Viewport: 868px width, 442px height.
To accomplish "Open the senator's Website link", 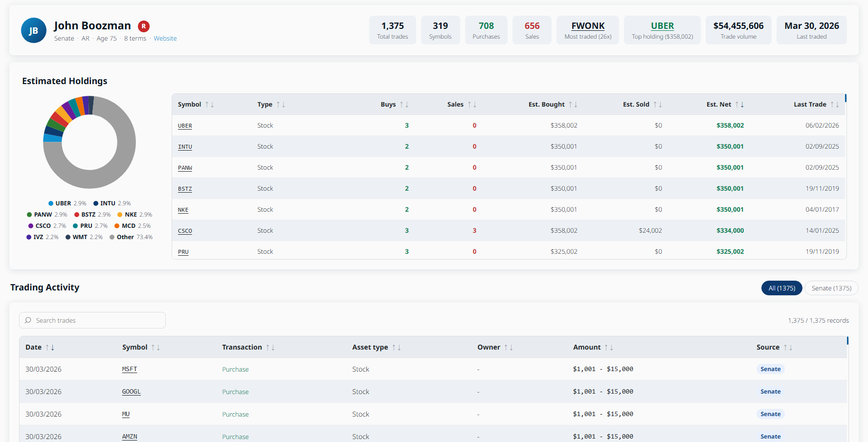I will coord(165,39).
